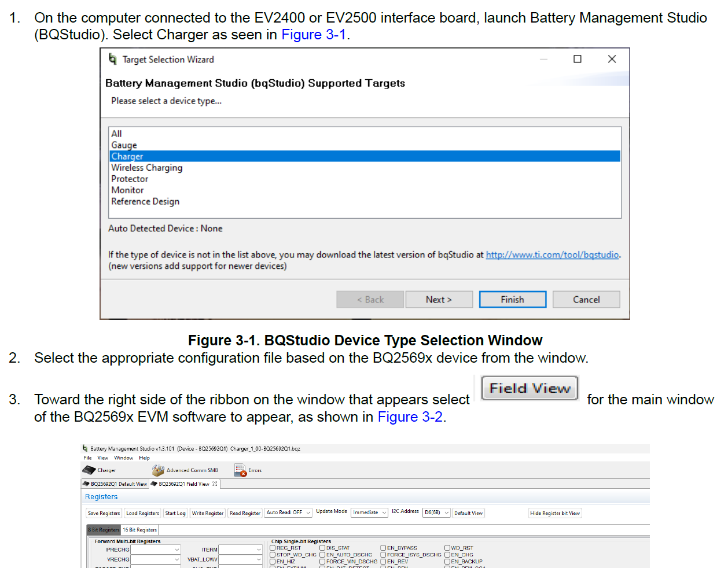Open the Help menu
Screen dimensions: 728x568
pos(144,458)
